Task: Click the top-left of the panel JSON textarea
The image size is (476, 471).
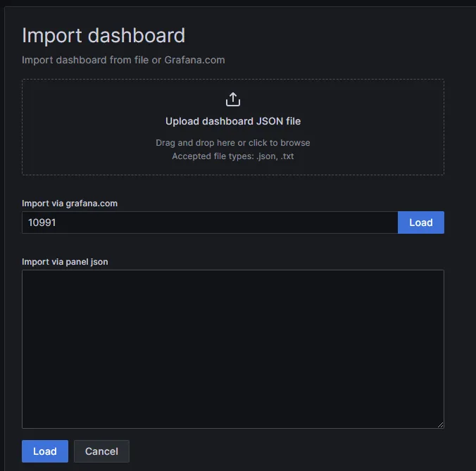Action: coord(32,280)
